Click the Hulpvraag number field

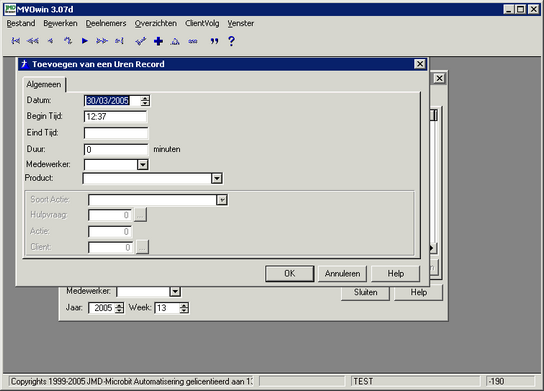point(110,215)
